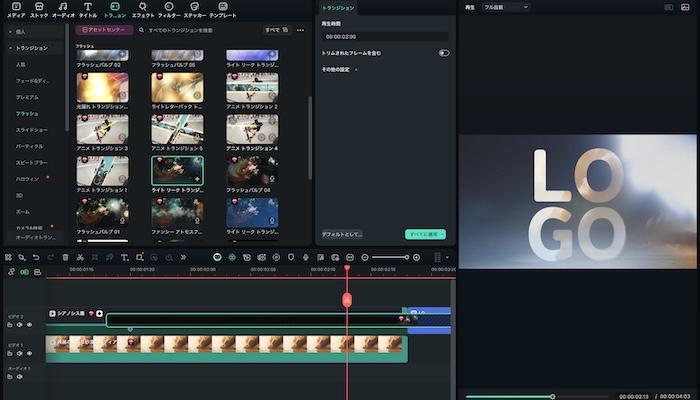Click the trash delete icon in timeline toolbar
This screenshot has height=400, width=700.
pyautogui.click(x=65, y=257)
